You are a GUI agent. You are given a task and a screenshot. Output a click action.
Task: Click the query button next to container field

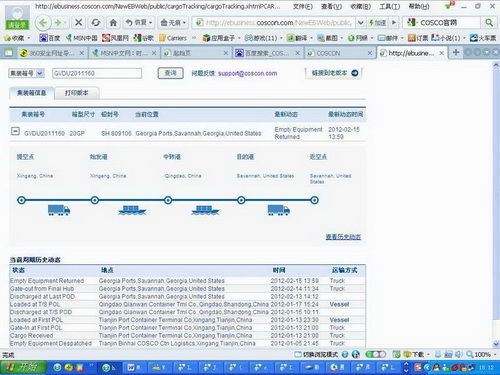[170, 73]
